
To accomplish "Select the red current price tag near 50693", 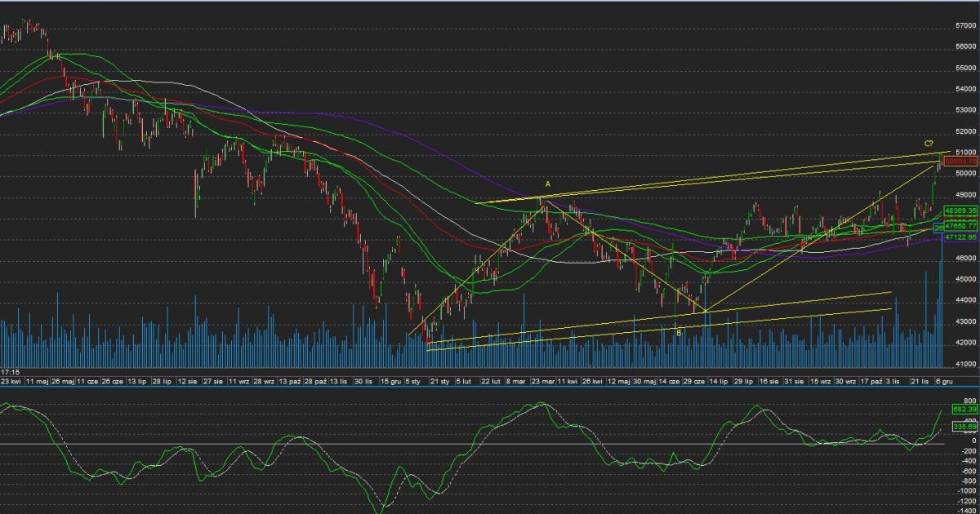I will [x=960, y=162].
